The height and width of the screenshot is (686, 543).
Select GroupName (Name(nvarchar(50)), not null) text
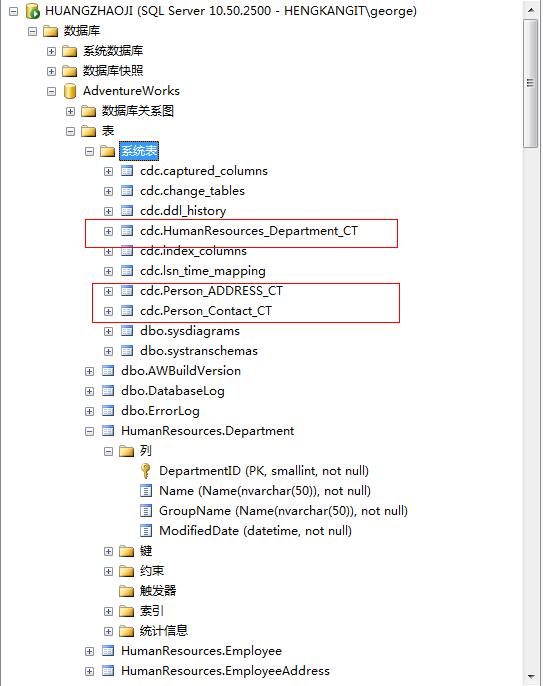pyautogui.click(x=283, y=511)
